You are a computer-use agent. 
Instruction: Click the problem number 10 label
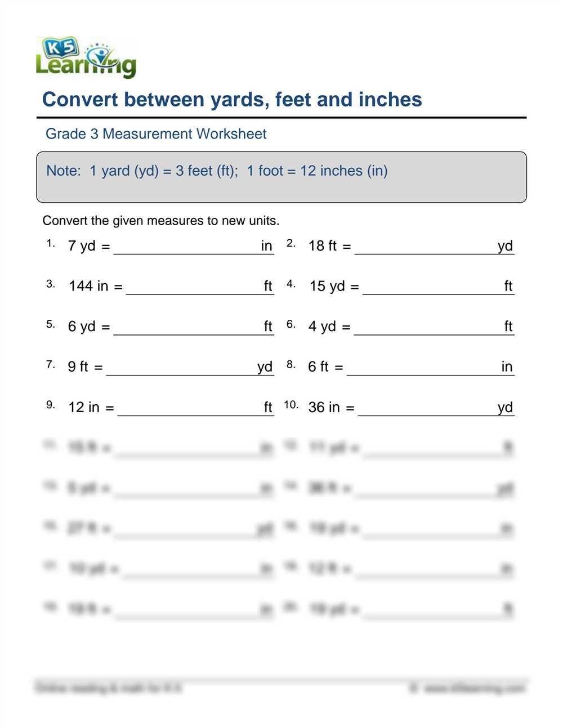pos(291,405)
